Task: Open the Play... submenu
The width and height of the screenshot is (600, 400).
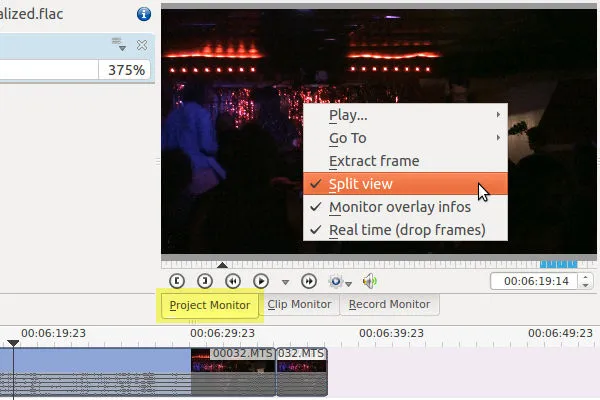Action: pos(405,115)
